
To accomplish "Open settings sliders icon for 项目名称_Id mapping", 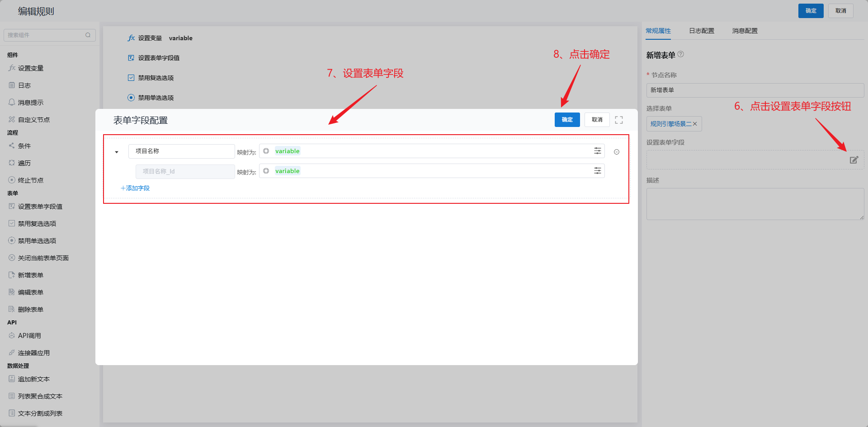I will point(597,171).
